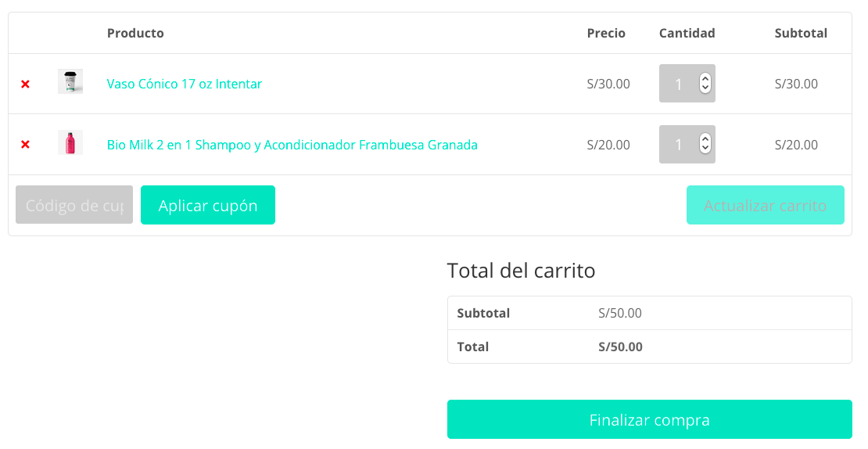Open Bio Milk 2 en 1 Shampoo link

[292, 145]
